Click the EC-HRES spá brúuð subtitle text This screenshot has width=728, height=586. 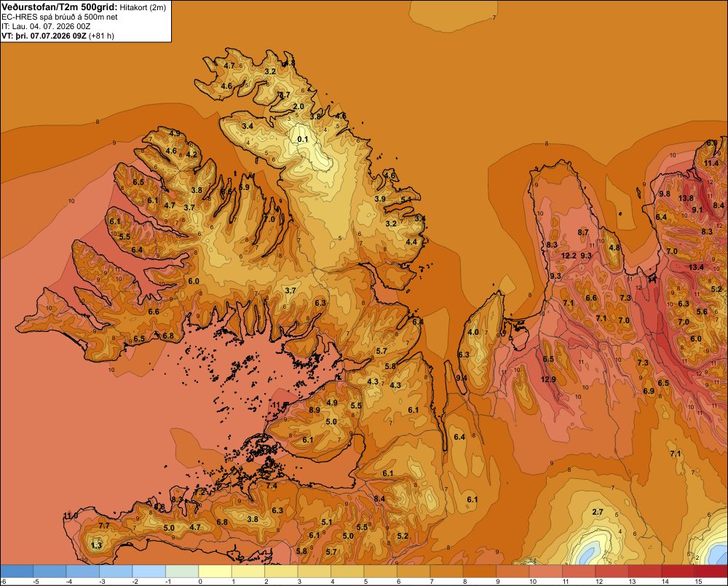tap(60, 17)
